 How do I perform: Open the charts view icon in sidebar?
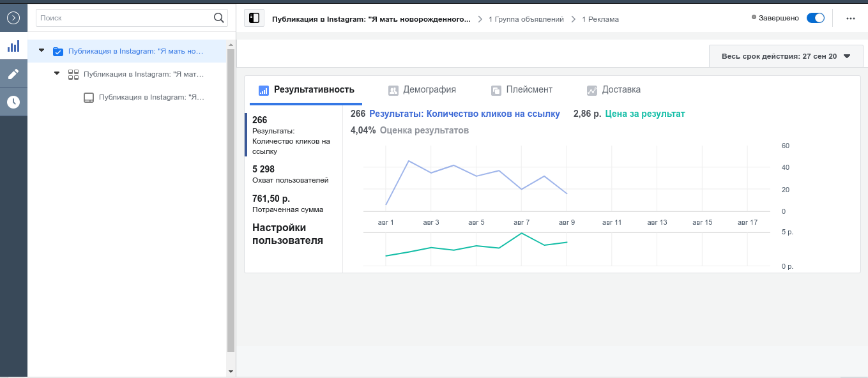click(13, 46)
